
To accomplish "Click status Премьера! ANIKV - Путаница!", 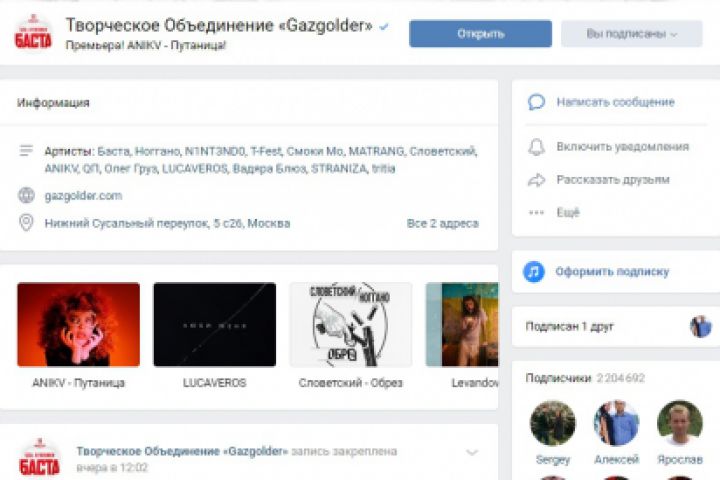I will (146, 45).
